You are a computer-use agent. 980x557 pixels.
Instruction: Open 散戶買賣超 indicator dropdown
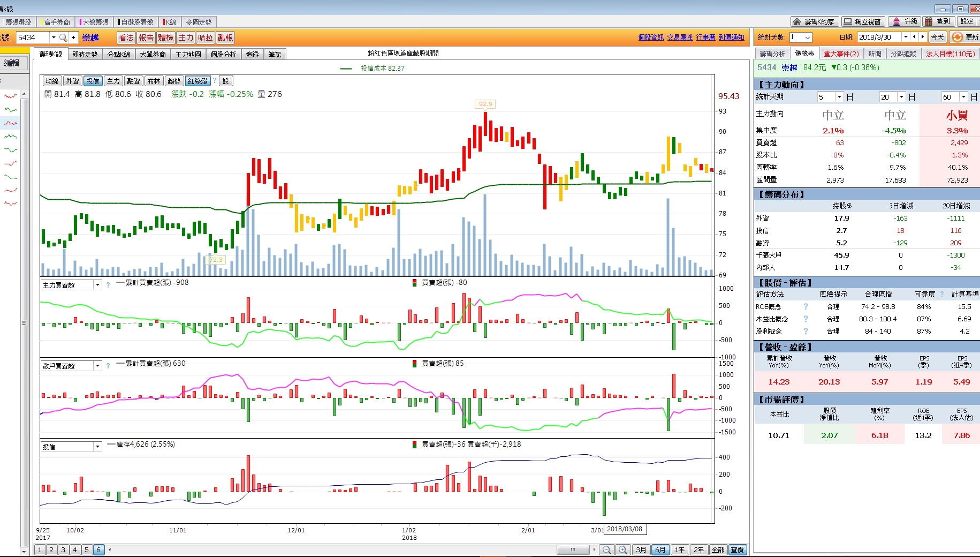coord(97,366)
